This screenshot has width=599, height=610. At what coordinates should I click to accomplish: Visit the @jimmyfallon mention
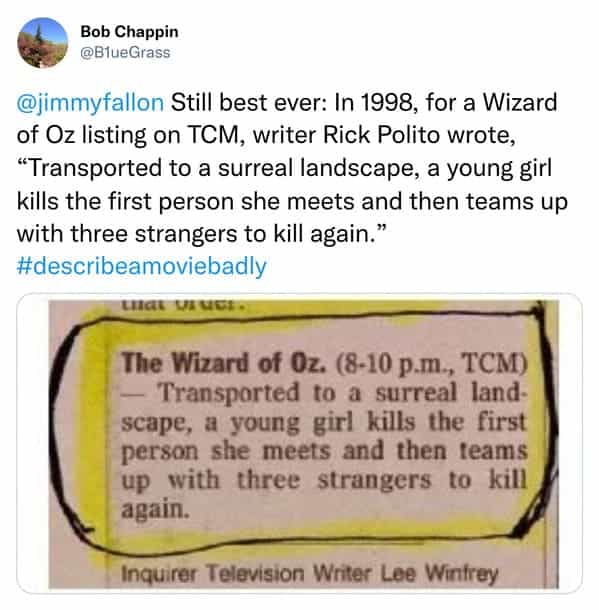(x=90, y=103)
